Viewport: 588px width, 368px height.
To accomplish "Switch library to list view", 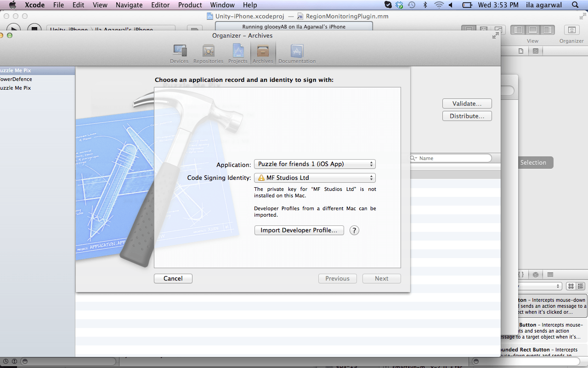I will pyautogui.click(x=581, y=286).
